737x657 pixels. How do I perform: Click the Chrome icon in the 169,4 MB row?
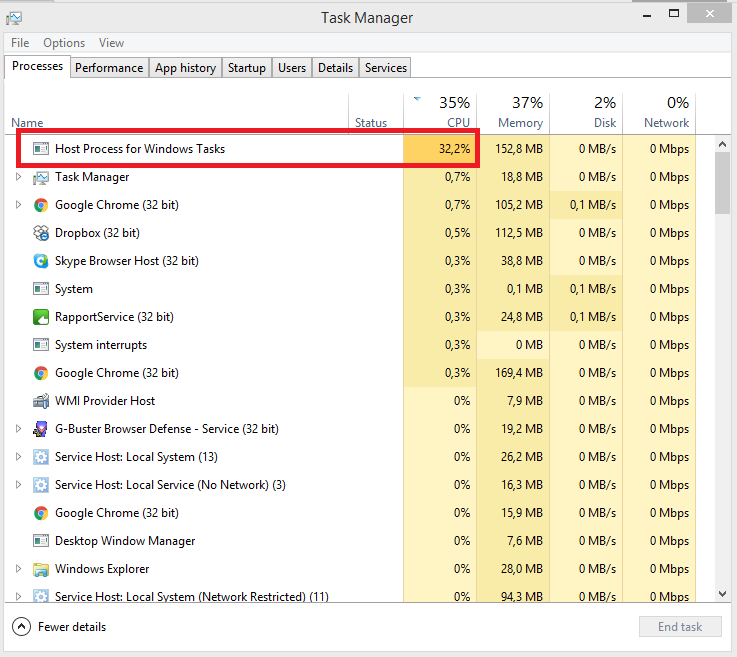[x=41, y=373]
